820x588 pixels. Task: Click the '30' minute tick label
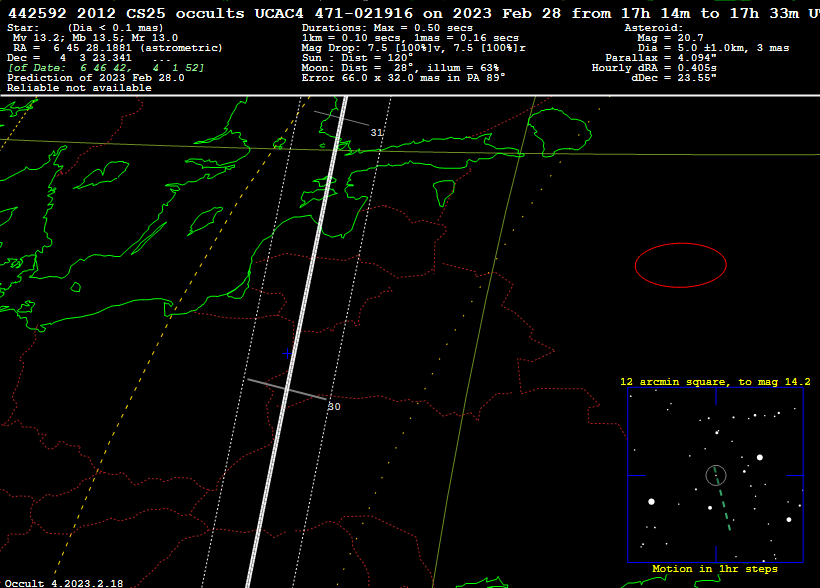point(334,406)
